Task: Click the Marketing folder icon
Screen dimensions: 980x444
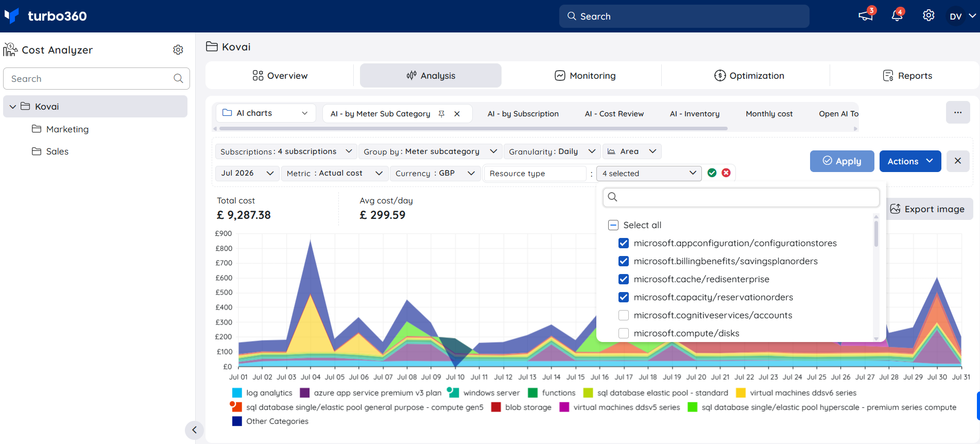Action: (x=37, y=129)
